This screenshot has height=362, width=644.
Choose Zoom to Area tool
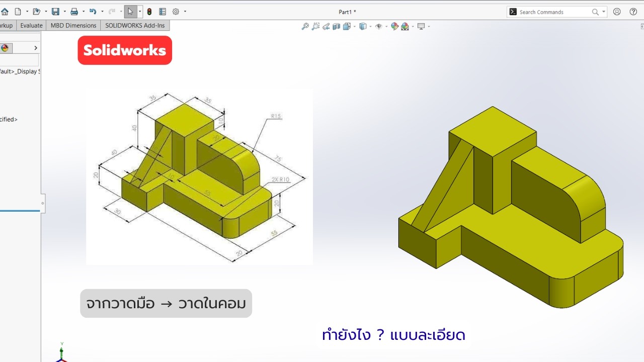315,27
